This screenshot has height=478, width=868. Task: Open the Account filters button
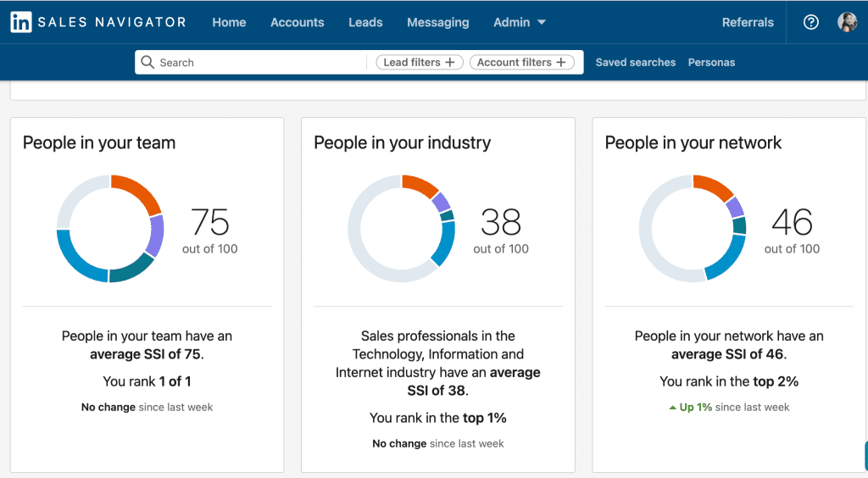coord(521,63)
